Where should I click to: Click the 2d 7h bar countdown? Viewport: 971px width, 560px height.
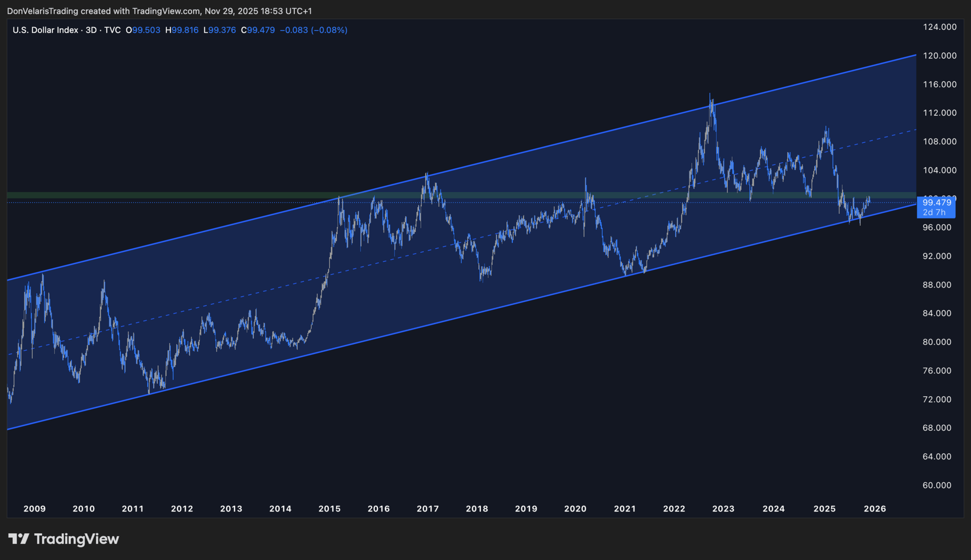pos(934,213)
